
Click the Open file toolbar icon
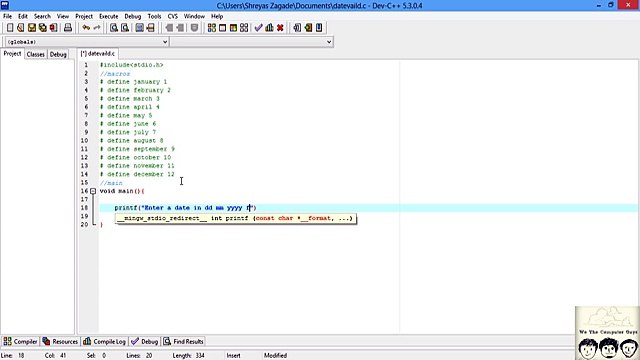pos(21,28)
